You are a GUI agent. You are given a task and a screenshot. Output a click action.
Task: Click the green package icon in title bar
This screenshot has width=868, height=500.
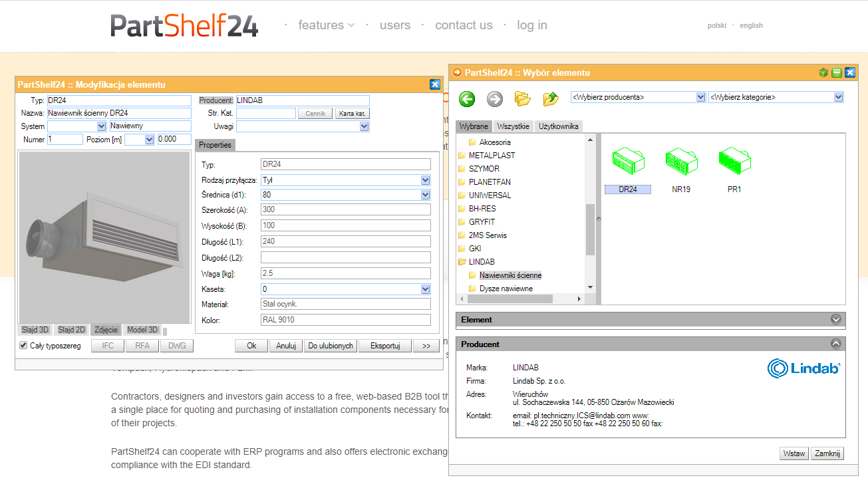(823, 72)
